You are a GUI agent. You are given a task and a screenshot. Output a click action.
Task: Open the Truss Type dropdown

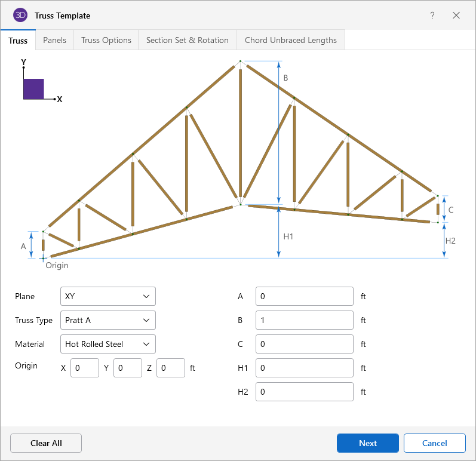pyautogui.click(x=108, y=320)
